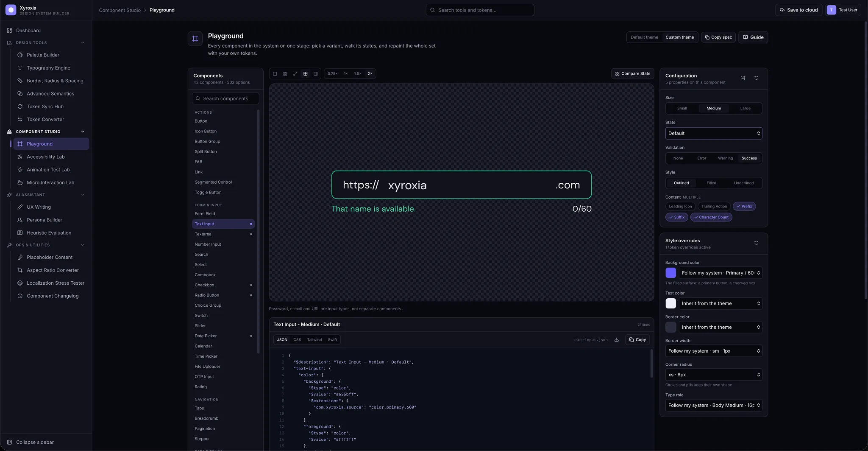
Task: Reset Style overrides with its reset icon
Action: pyautogui.click(x=756, y=243)
